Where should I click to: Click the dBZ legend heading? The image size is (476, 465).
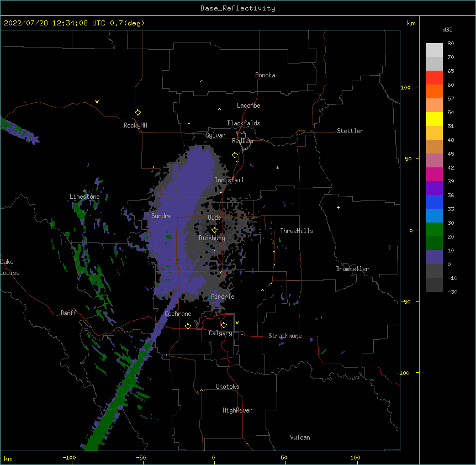(447, 30)
